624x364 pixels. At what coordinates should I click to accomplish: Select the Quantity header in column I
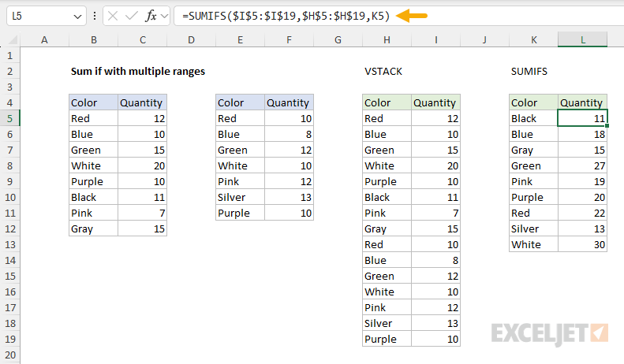click(435, 102)
